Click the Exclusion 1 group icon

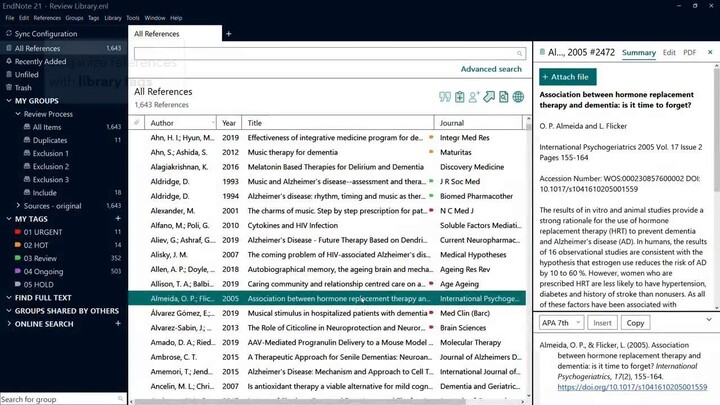point(27,153)
